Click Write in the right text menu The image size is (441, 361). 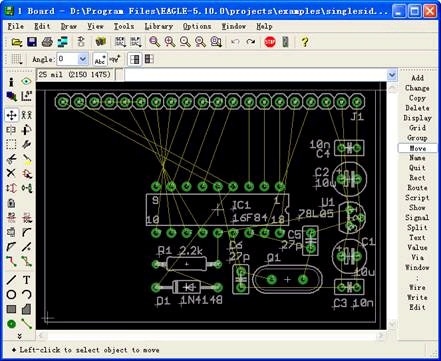click(417, 297)
